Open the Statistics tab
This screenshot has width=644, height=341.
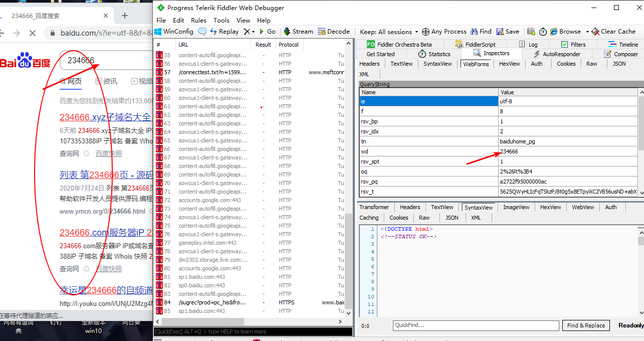coord(435,54)
